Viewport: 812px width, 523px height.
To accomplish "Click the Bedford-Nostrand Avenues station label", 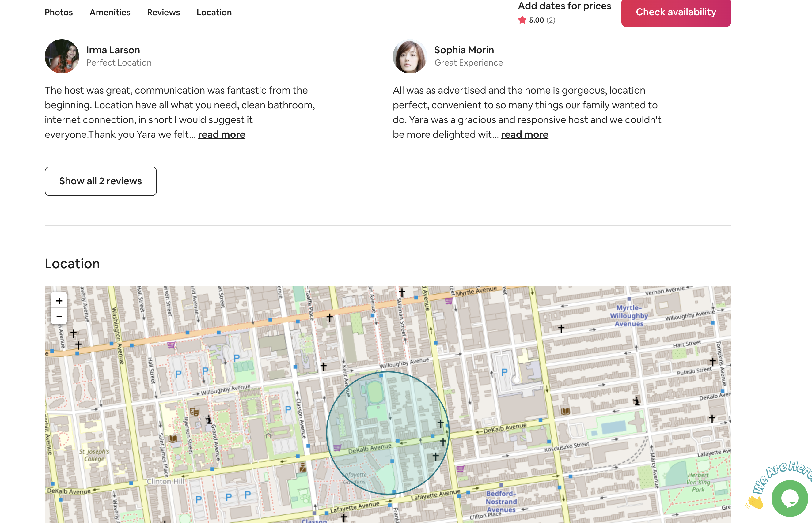I will (501, 502).
